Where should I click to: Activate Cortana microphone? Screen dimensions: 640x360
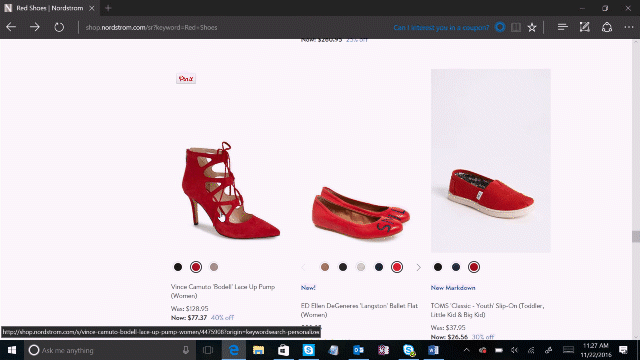pyautogui.click(x=186, y=350)
